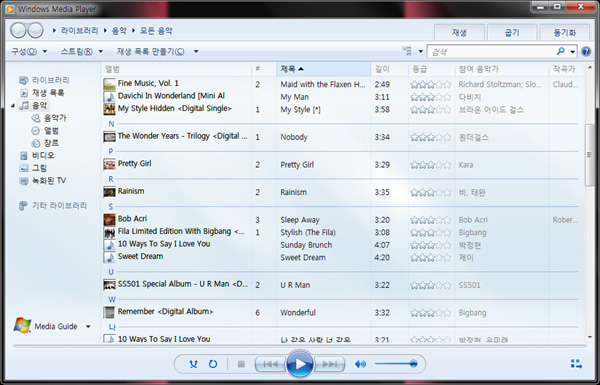Mute the volume speaker icon
This screenshot has height=385, width=600.
[360, 364]
